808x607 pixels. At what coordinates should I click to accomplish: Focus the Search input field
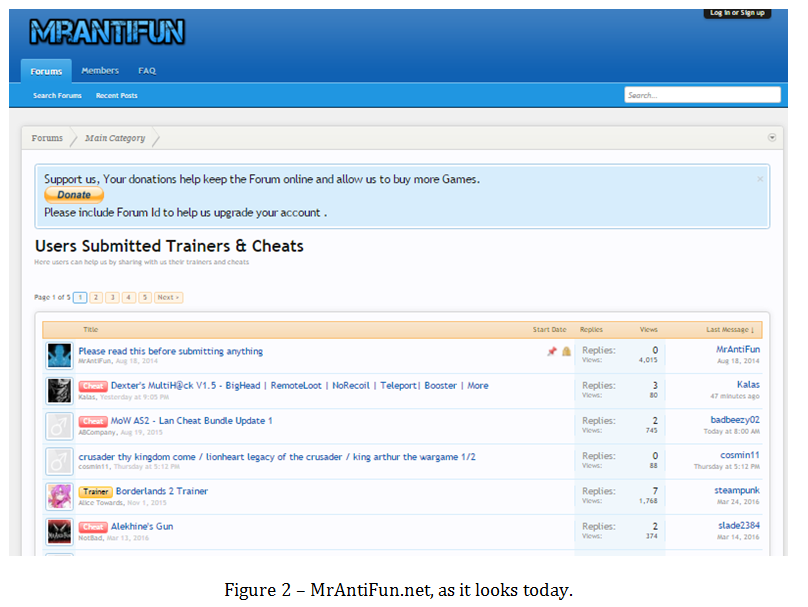coord(702,95)
